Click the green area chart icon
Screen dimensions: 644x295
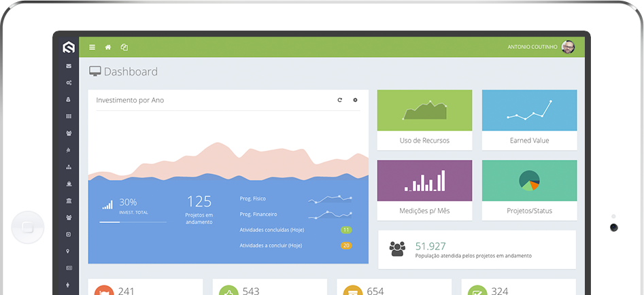424,110
